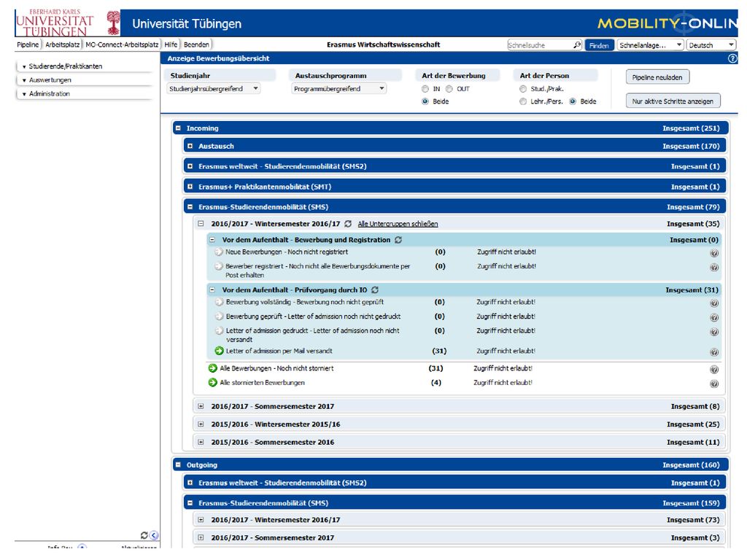The width and height of the screenshot is (747, 560).
Task: Select Beide under Art der Bewerbung
Action: click(425, 101)
